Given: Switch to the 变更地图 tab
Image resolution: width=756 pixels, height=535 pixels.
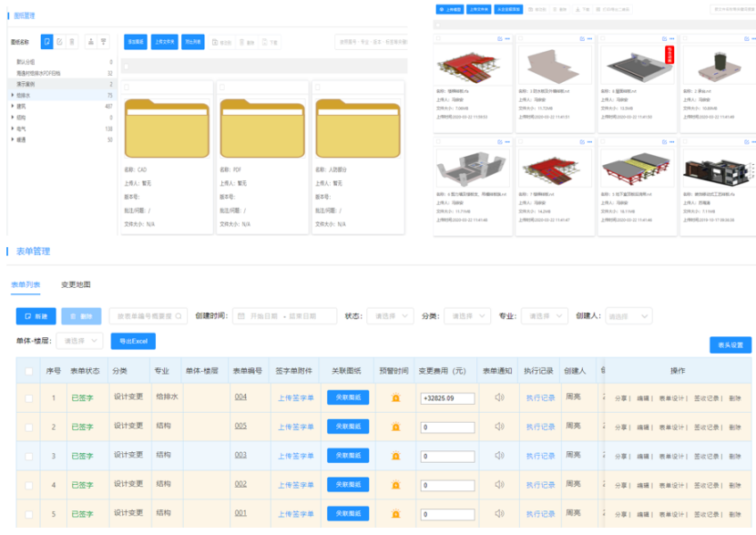Looking at the screenshot, I should (x=76, y=284).
